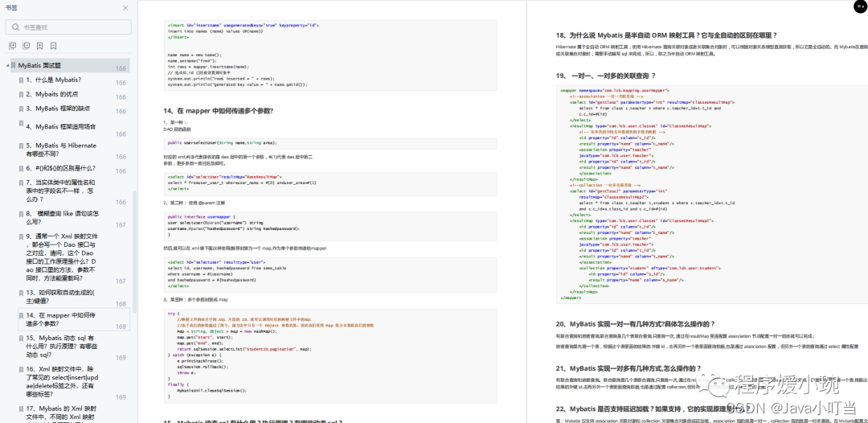Open bookmark 9、通常一个 Xml 映射文件
Image resolution: width=868 pixels, height=423 pixels.
(61, 257)
